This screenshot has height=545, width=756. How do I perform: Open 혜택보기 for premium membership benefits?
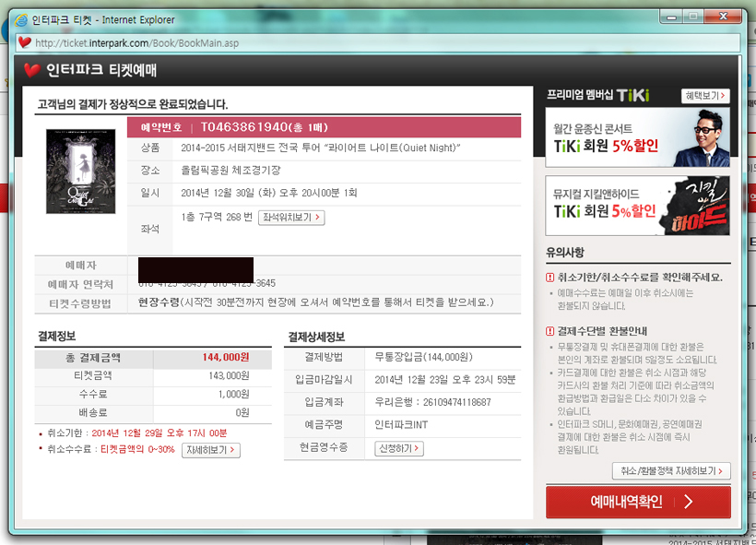tap(705, 96)
